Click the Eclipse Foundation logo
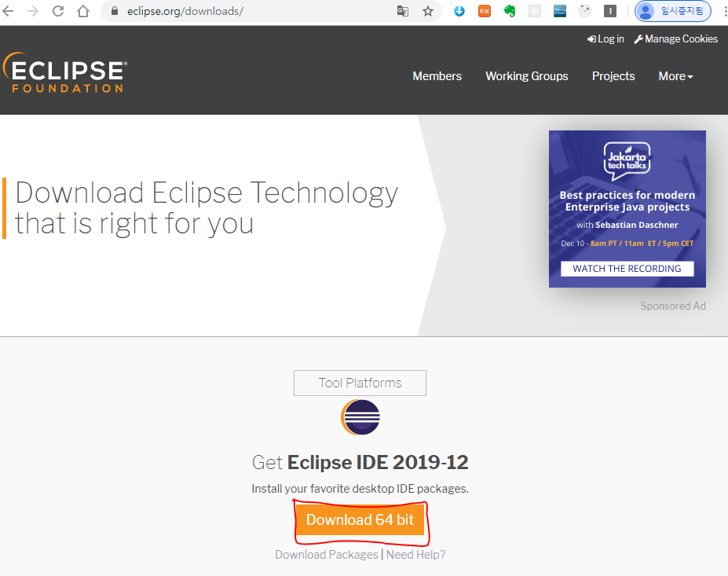 (65, 72)
